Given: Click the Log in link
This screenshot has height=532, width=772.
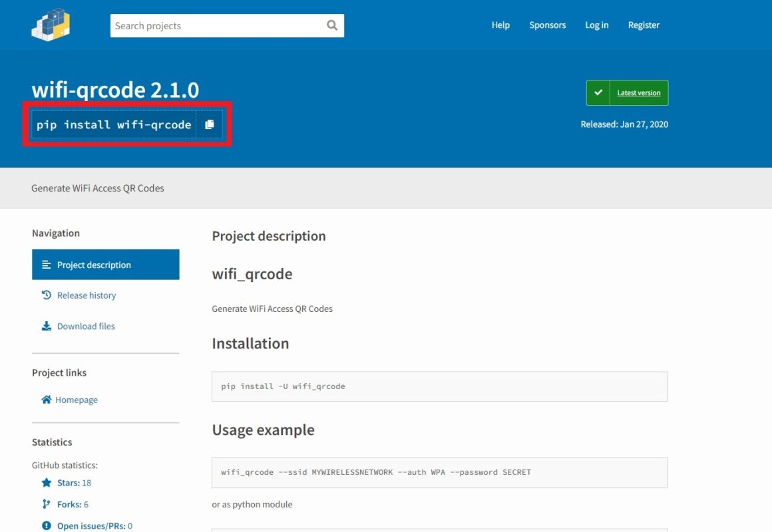Looking at the screenshot, I should click(596, 25).
